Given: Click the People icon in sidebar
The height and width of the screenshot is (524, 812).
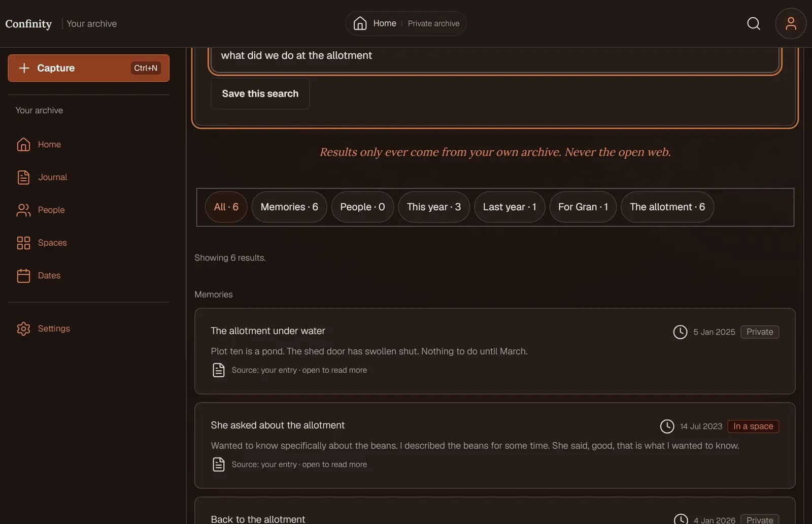Looking at the screenshot, I should [23, 210].
